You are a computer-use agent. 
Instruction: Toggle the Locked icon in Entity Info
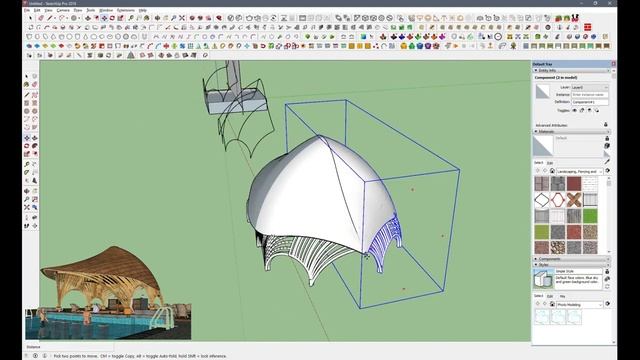582,110
